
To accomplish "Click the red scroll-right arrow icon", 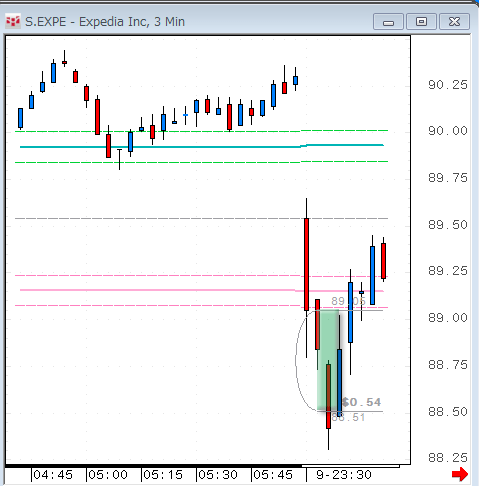I will pyautogui.click(x=460, y=474).
